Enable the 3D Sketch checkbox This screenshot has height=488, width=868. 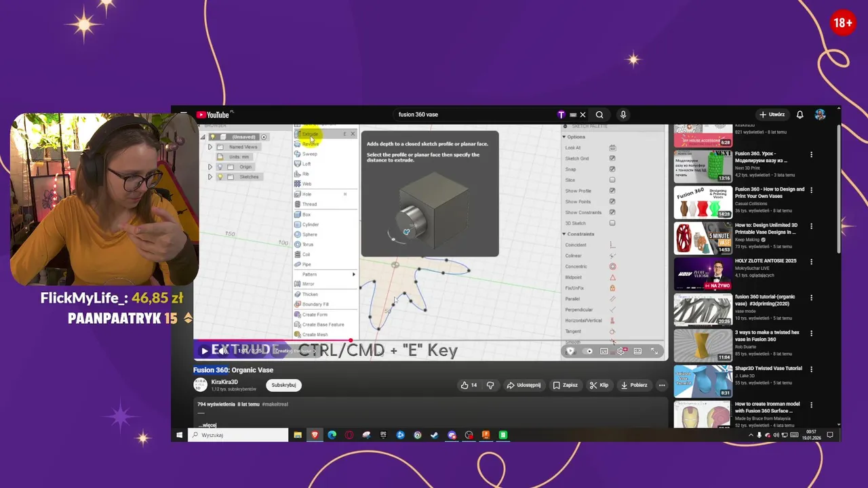tap(612, 223)
